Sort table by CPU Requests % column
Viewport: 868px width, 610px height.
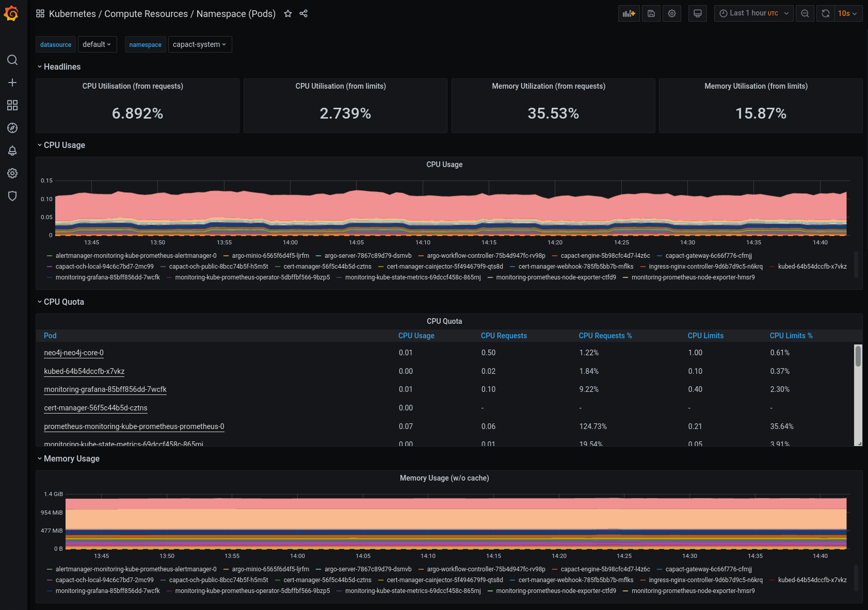pyautogui.click(x=605, y=336)
